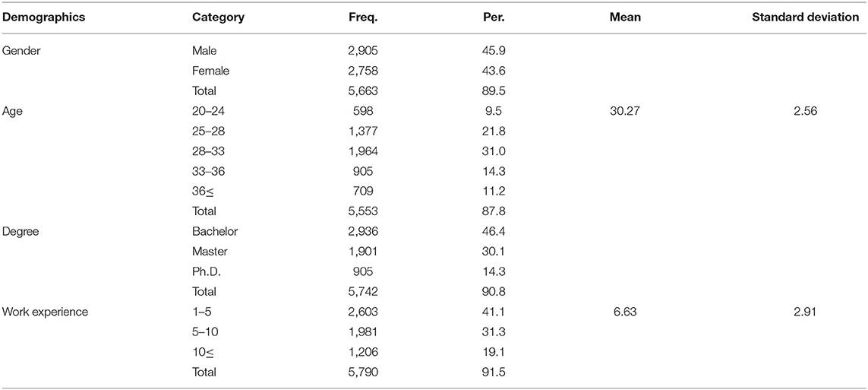868x390 pixels.
Task: Click the age mean value 30.27
Action: 625,110
